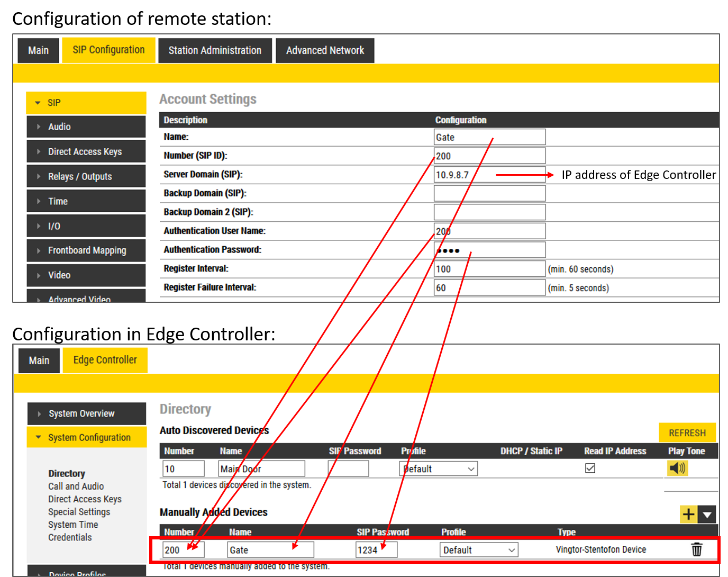
Task: Click the Play Tone speaker icon
Action: [x=677, y=468]
